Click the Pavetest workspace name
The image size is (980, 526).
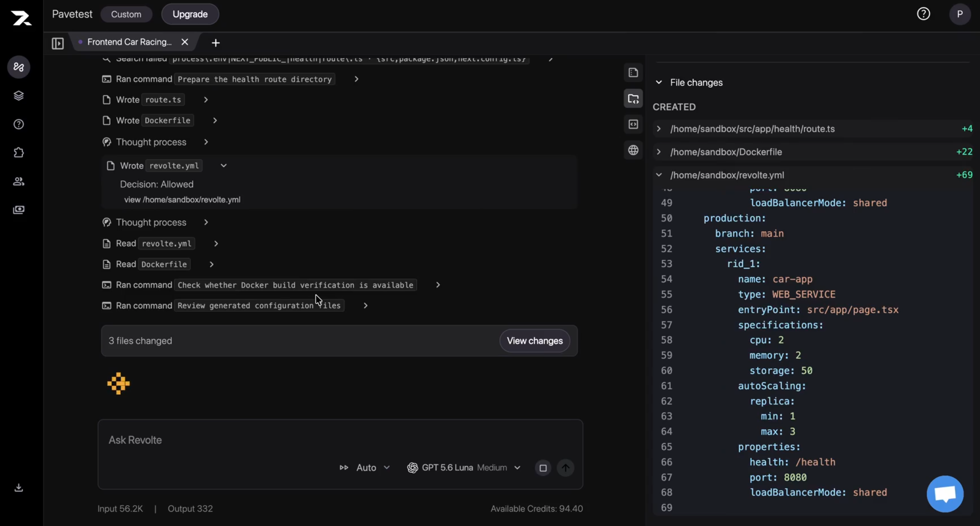[72, 14]
